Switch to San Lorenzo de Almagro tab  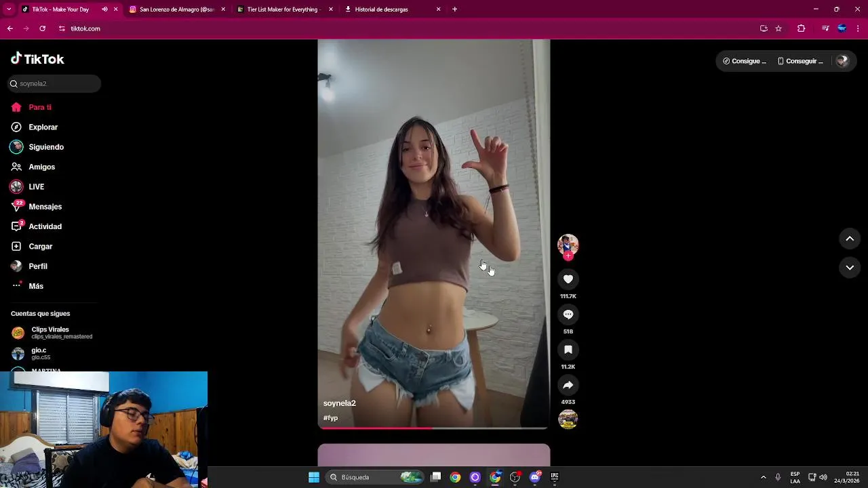coord(177,9)
